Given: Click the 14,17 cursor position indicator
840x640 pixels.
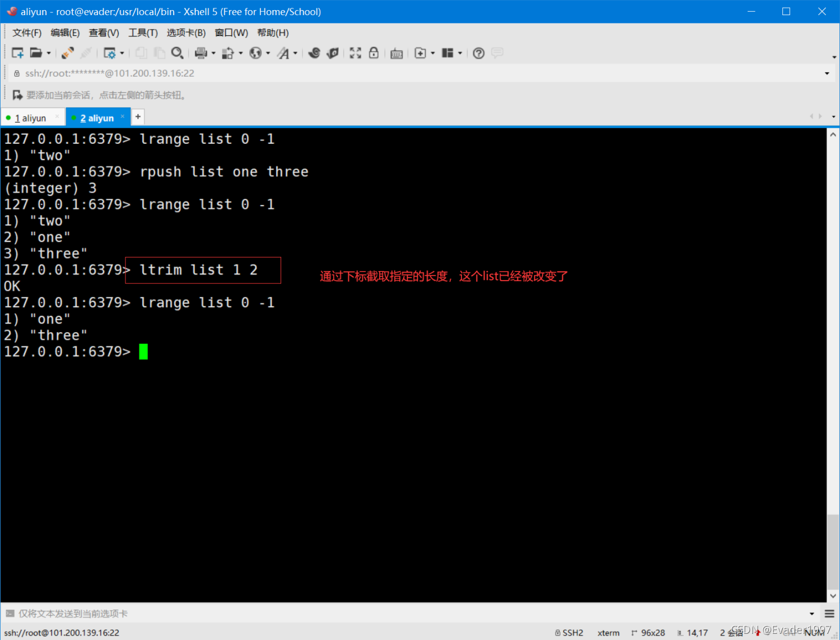Looking at the screenshot, I should pos(693,633).
